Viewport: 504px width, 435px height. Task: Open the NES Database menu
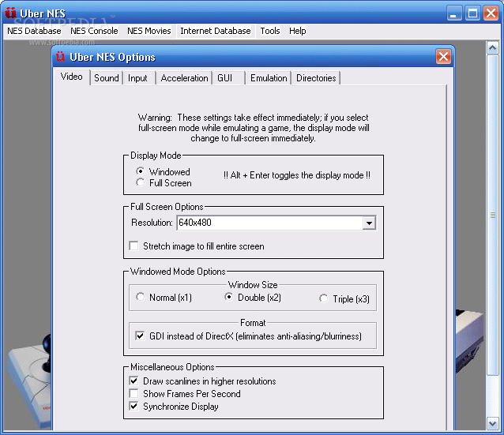click(x=34, y=31)
